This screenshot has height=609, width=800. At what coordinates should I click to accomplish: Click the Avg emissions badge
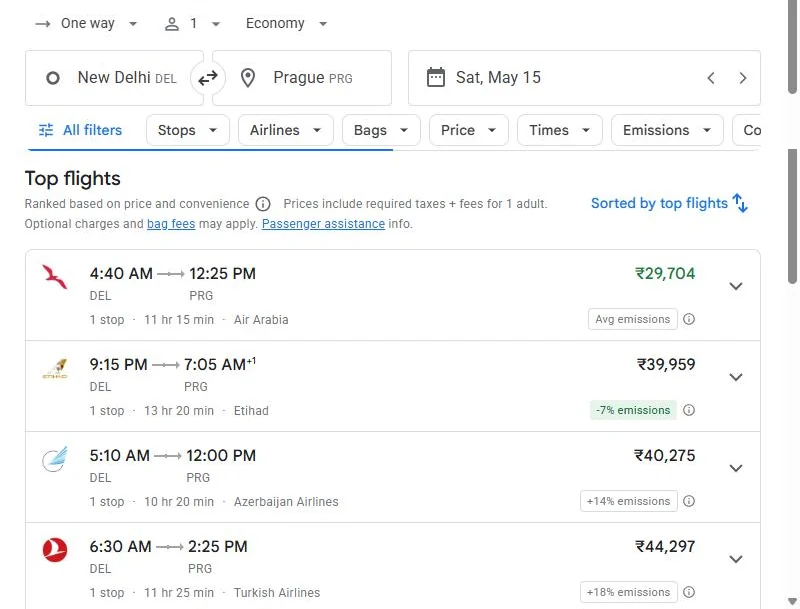click(x=633, y=319)
